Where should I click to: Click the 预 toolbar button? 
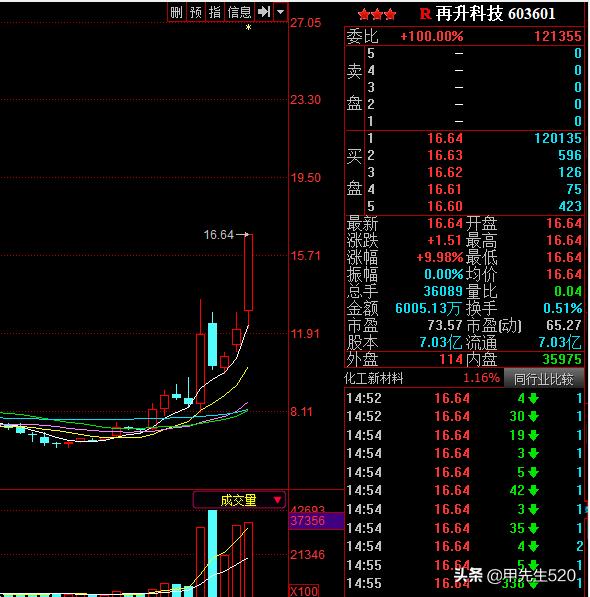(196, 13)
